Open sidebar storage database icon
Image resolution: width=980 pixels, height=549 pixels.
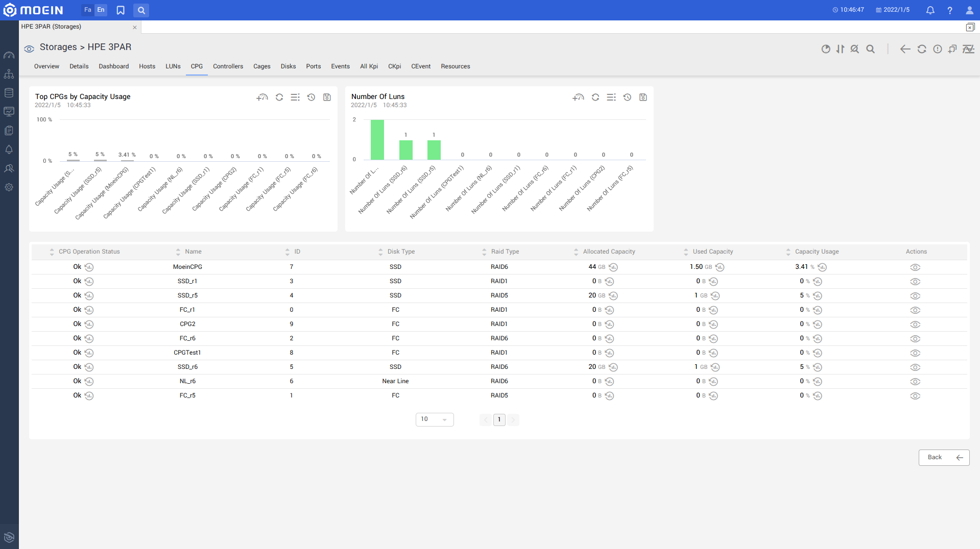[x=9, y=93]
